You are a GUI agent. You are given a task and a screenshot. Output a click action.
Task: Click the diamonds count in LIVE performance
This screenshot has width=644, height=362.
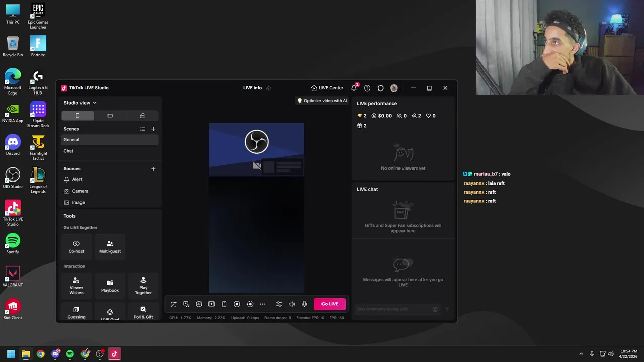click(x=362, y=116)
